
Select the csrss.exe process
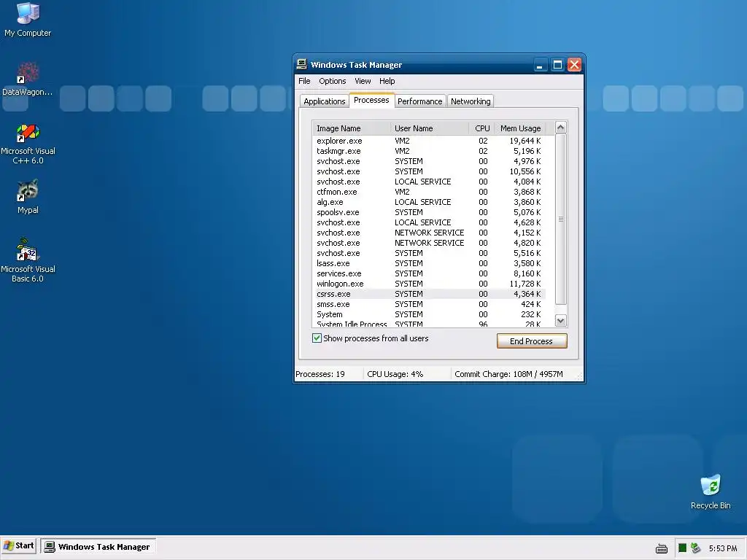(x=429, y=294)
